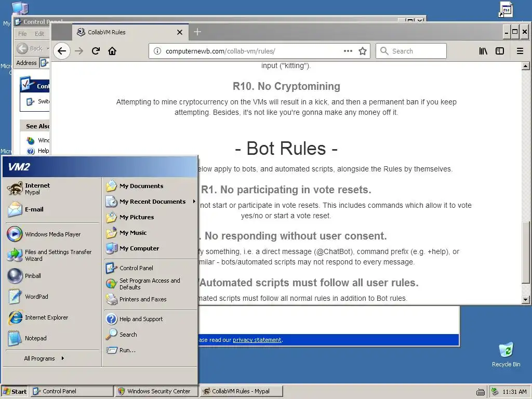Expand All Programs submenu

coord(44,358)
